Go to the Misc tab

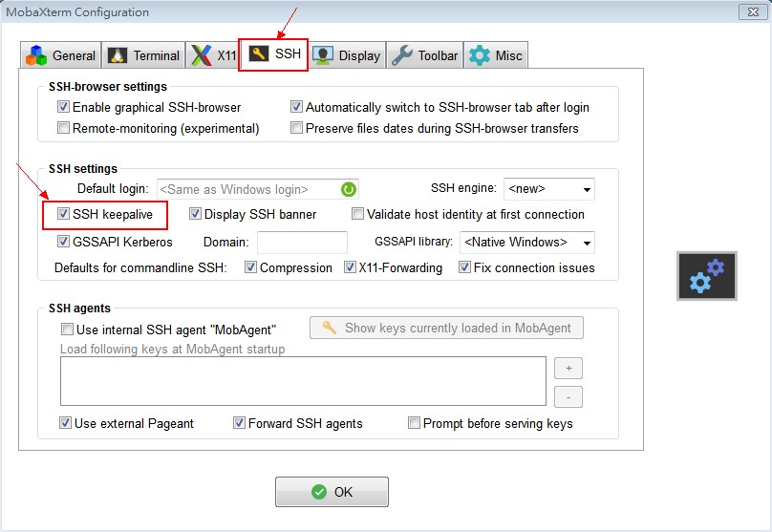pos(495,55)
